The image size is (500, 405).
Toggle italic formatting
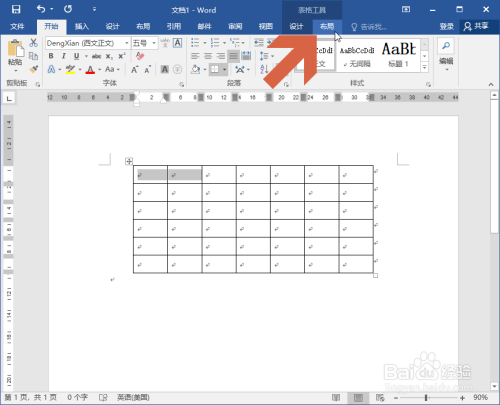click(x=64, y=56)
